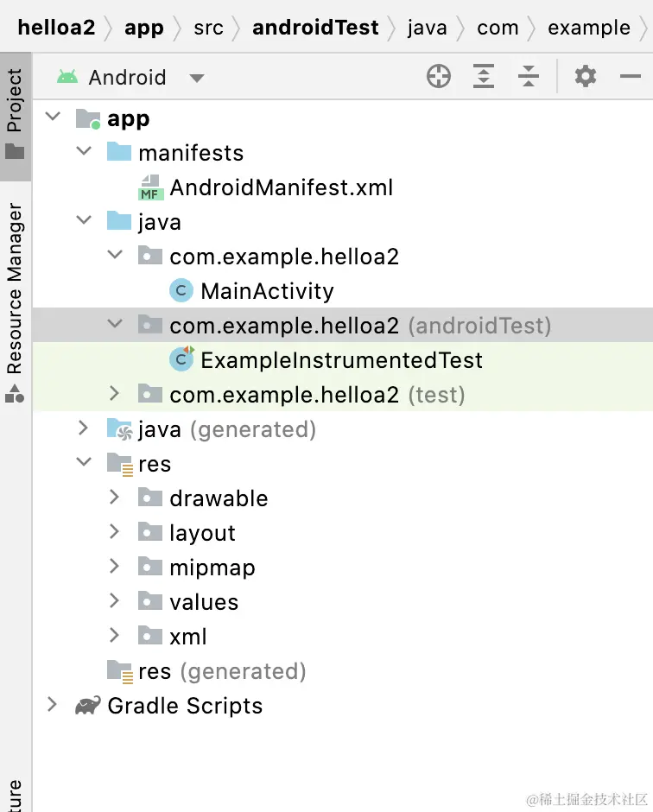Expand the java (generated) folder
The height and width of the screenshot is (812, 653).
tap(83, 428)
